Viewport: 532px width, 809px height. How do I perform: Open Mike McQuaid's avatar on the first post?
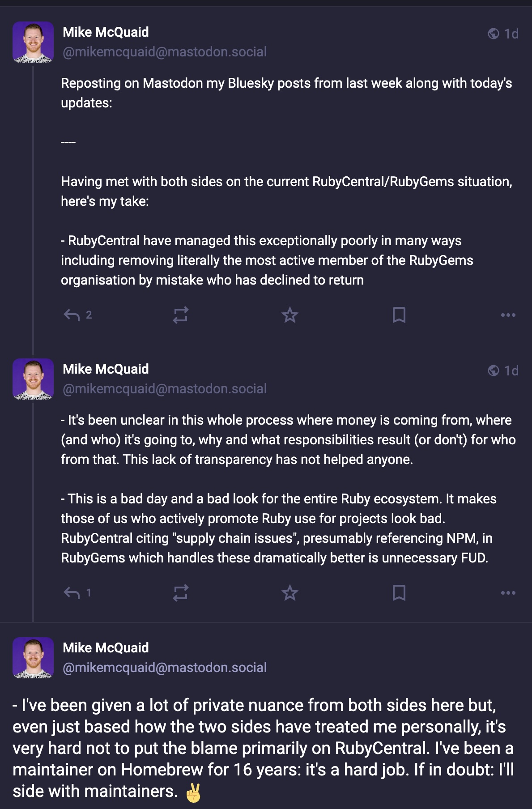point(33,42)
